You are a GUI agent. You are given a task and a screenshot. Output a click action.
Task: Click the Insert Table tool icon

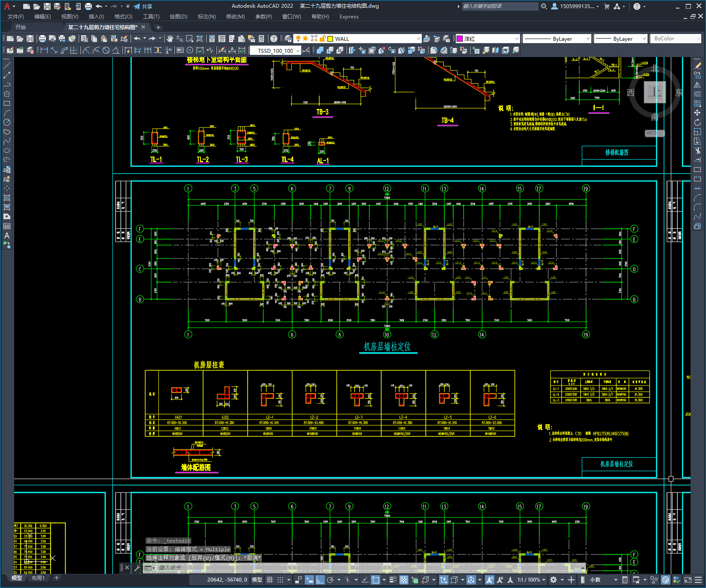(x=7, y=226)
